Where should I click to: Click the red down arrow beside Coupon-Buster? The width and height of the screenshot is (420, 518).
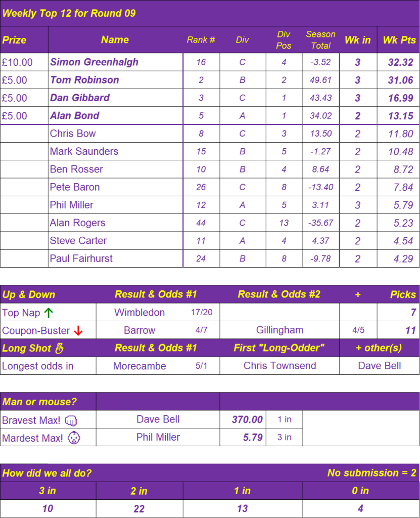(78, 330)
